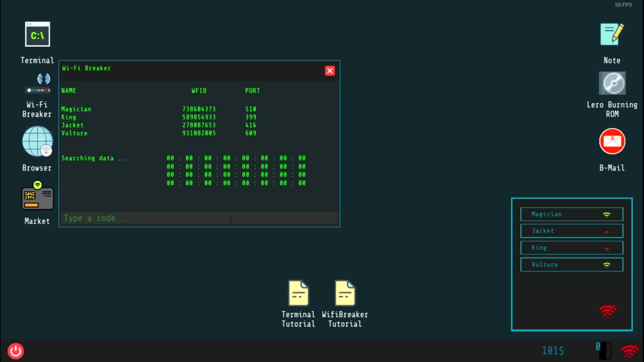Toggle the red Wi-Fi disconnect icon in panel
The width and height of the screenshot is (644, 362).
[x=607, y=311]
